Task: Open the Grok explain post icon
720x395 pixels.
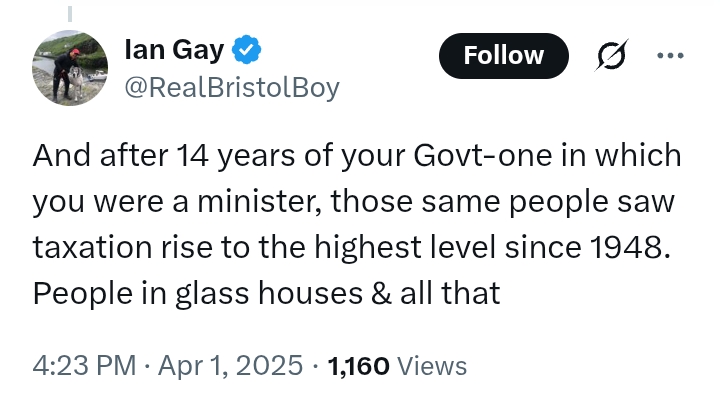Action: coord(612,56)
